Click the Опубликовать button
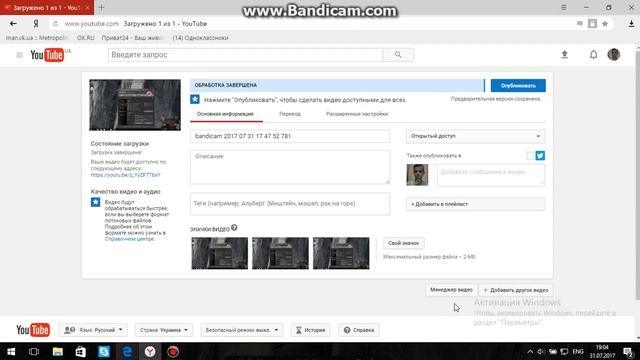The image size is (640, 360). [x=518, y=85]
